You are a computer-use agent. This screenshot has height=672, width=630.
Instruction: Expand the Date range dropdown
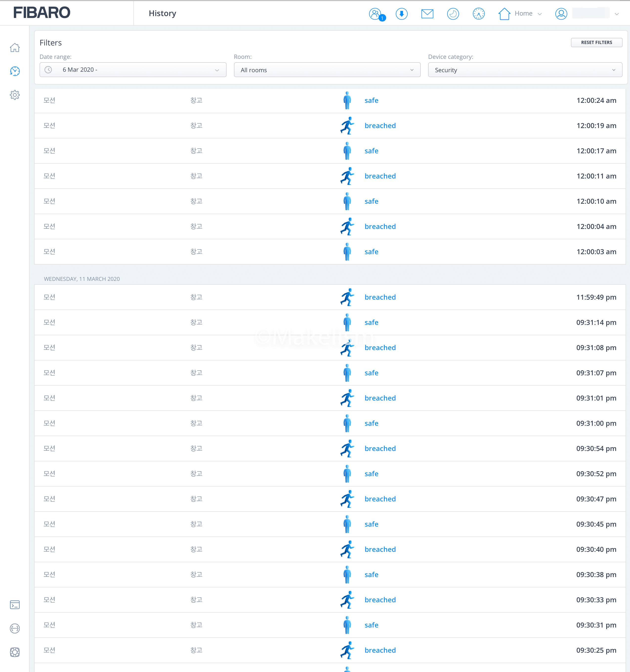(133, 70)
